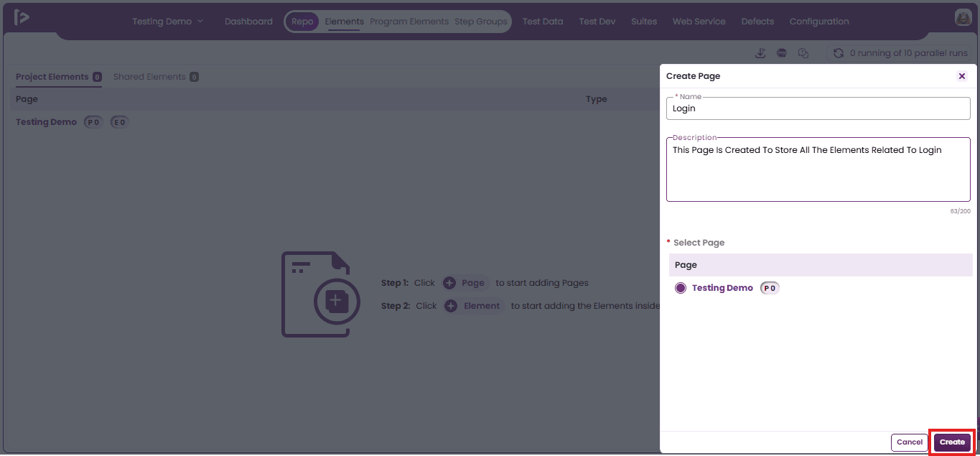Click the P 0 badge in elements table
Viewport: 980px width, 456px height.
point(93,122)
